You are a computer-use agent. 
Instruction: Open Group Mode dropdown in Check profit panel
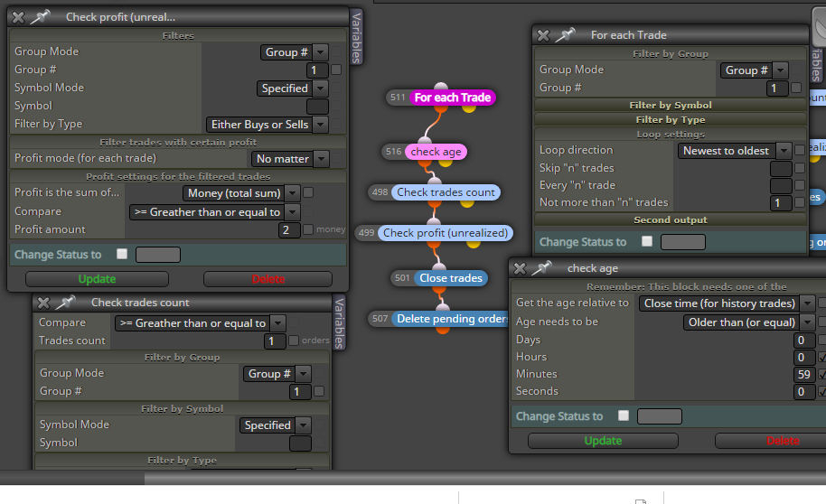tap(294, 52)
